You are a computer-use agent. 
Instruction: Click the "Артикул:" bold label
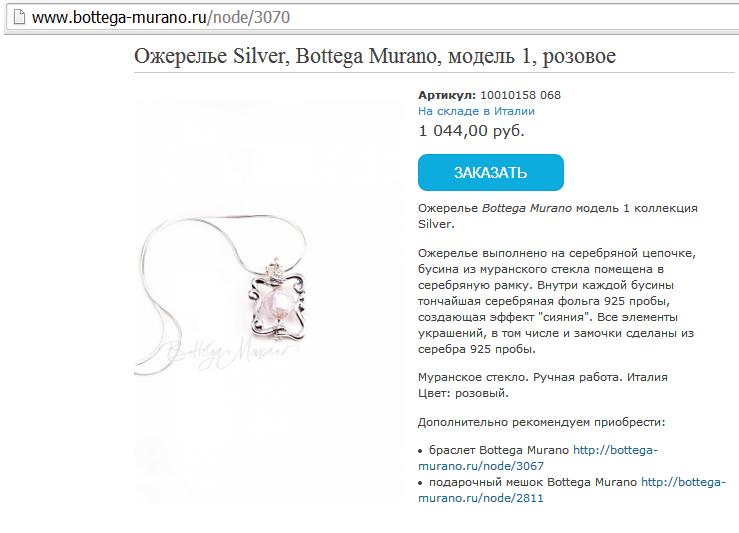(x=447, y=95)
